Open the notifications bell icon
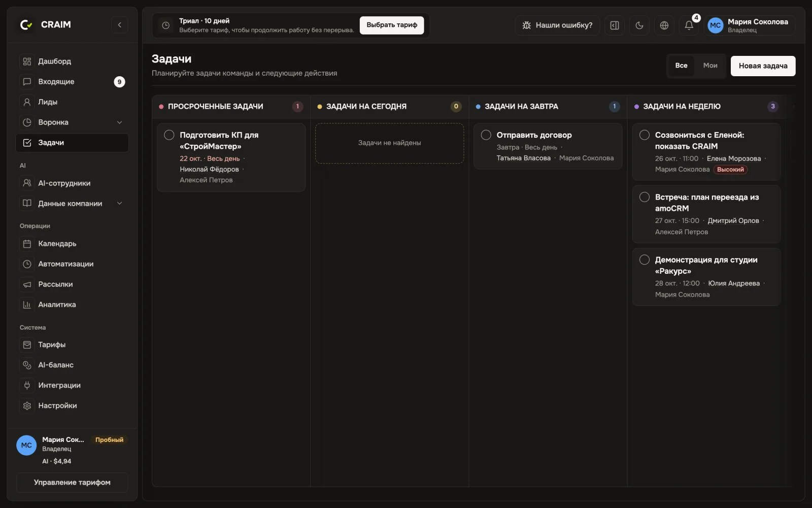The height and width of the screenshot is (508, 812). [689, 25]
